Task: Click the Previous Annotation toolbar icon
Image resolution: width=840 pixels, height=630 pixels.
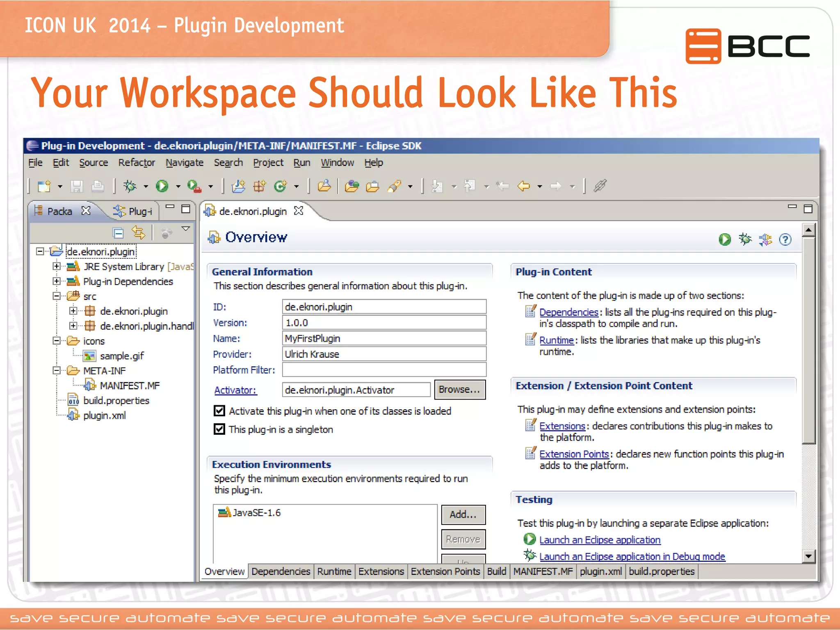Action: (x=470, y=186)
